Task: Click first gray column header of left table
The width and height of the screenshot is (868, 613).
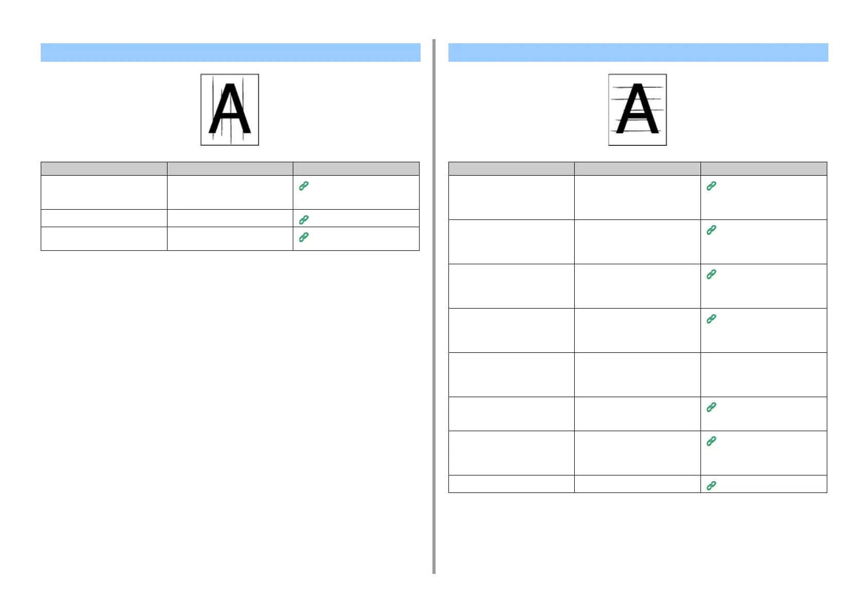Action: click(x=104, y=169)
